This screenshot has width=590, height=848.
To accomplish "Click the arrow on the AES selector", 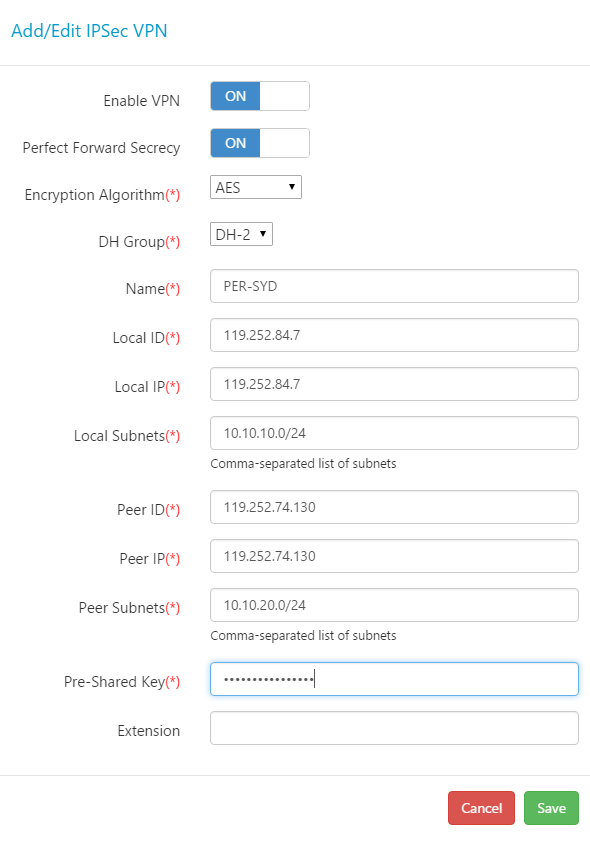I will click(291, 187).
